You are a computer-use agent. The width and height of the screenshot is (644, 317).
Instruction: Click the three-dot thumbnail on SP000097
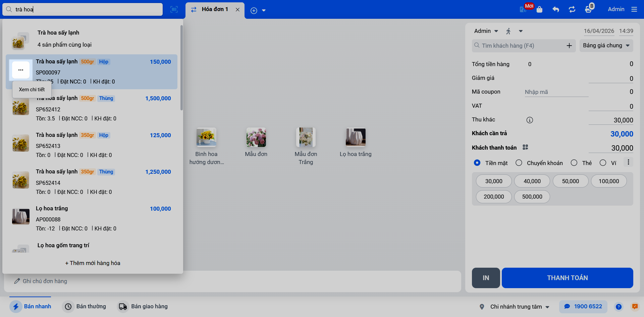[x=21, y=70]
